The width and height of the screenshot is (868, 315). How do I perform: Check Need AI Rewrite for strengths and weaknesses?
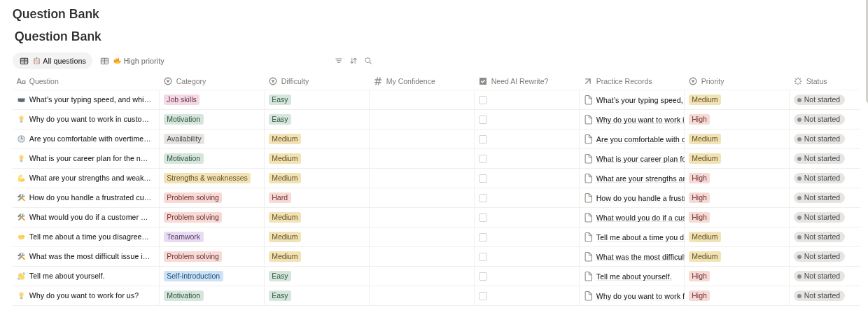point(483,178)
